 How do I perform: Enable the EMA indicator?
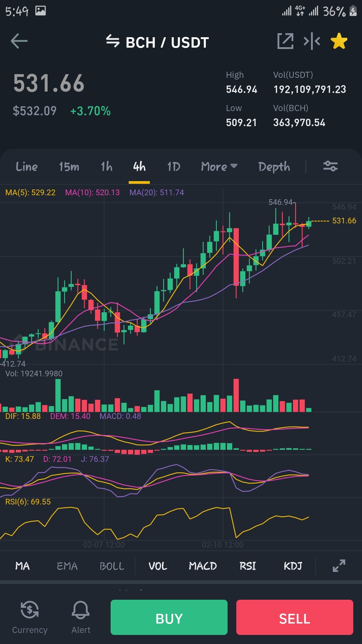[x=67, y=566]
